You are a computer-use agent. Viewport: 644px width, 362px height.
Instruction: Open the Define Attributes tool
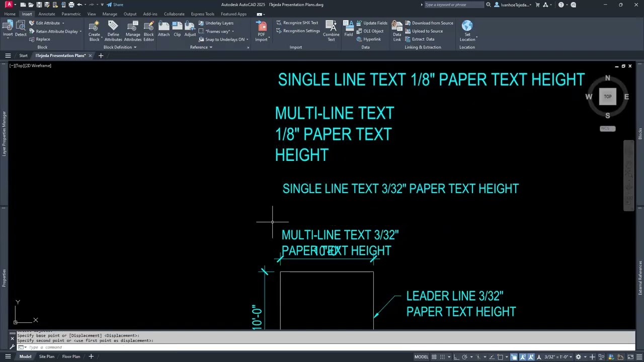pyautogui.click(x=113, y=31)
